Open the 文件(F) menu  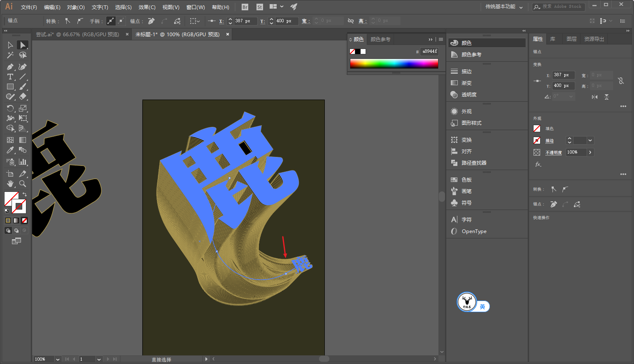[x=29, y=7]
